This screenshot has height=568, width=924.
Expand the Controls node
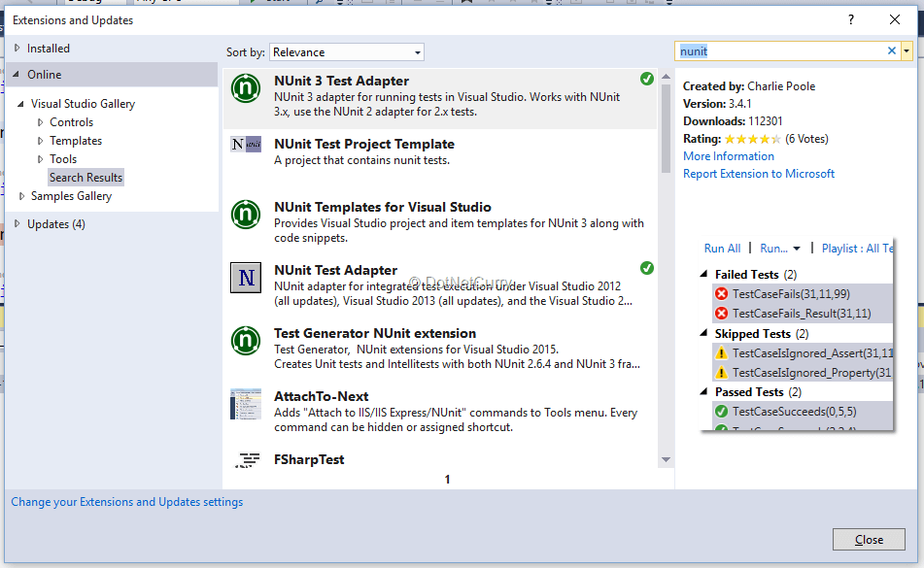(x=40, y=122)
